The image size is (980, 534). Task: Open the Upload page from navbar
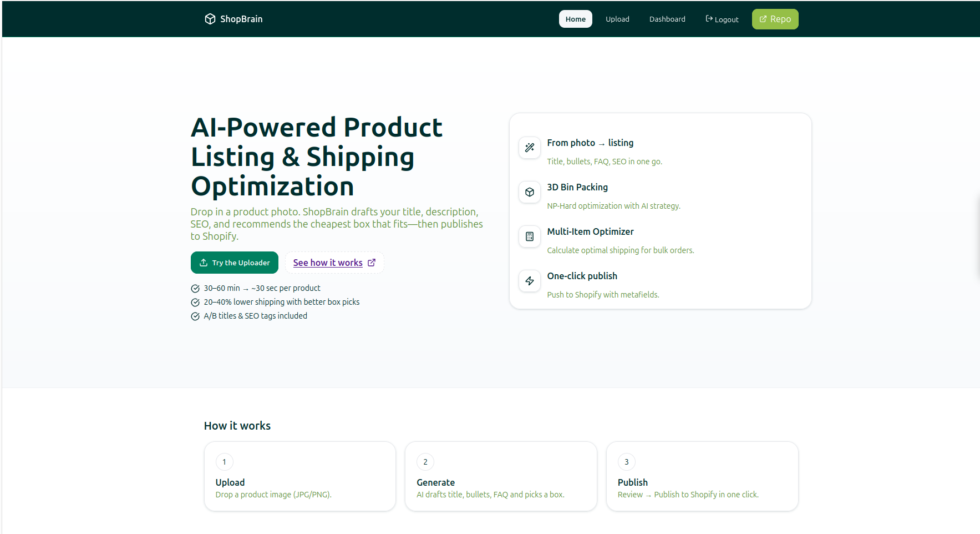(x=617, y=19)
